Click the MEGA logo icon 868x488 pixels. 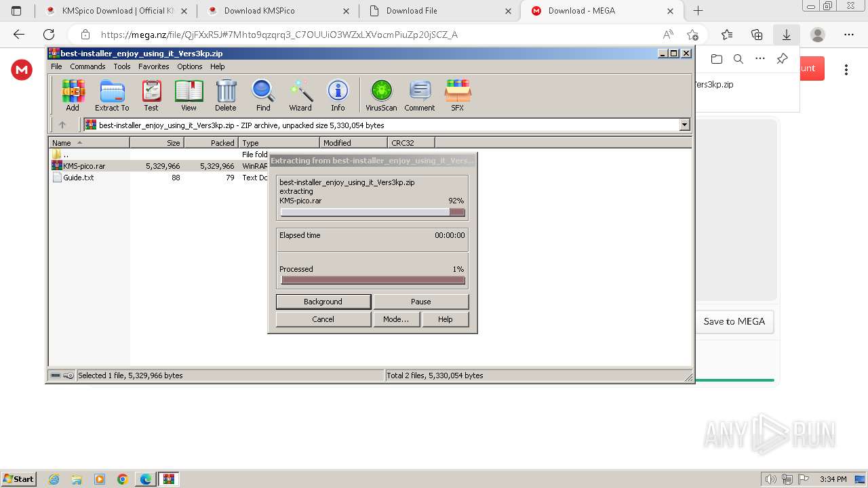click(22, 70)
